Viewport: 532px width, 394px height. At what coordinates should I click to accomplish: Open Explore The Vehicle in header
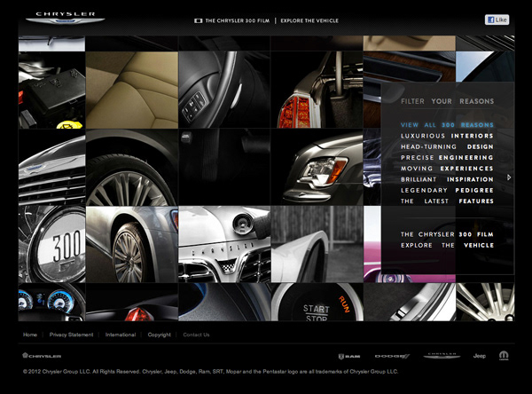click(309, 20)
